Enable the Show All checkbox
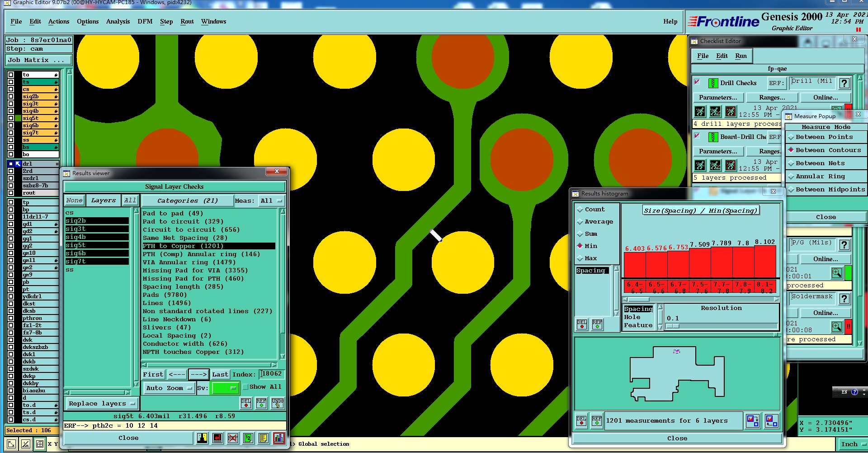The width and height of the screenshot is (868, 453). click(245, 387)
